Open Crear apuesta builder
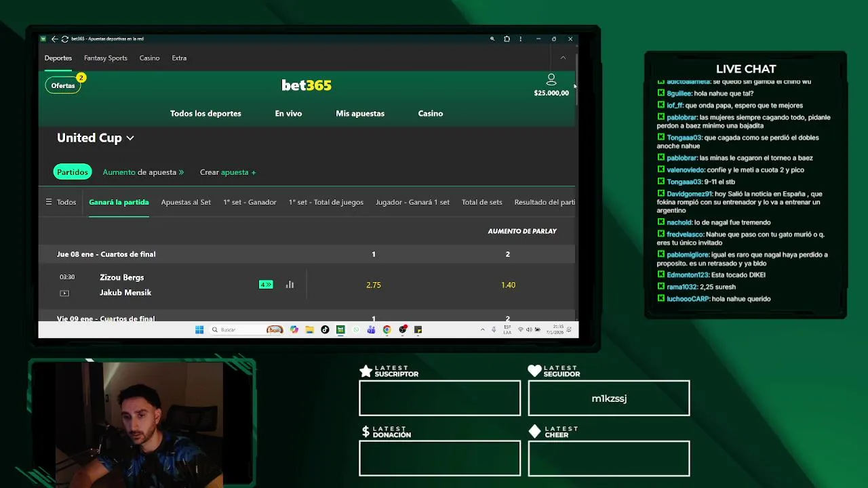Viewport: 868px width, 488px height. 228,172
